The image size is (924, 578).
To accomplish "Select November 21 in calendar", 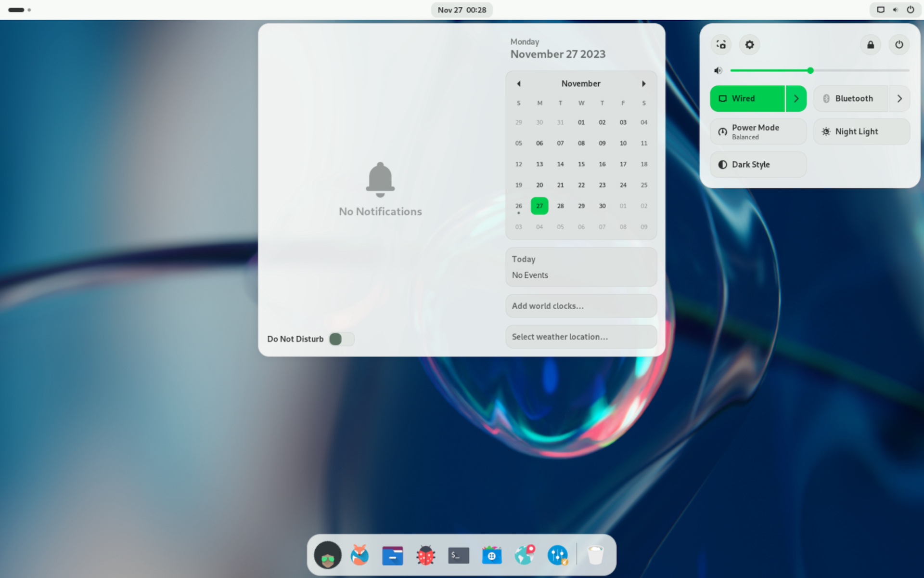I will [561, 185].
